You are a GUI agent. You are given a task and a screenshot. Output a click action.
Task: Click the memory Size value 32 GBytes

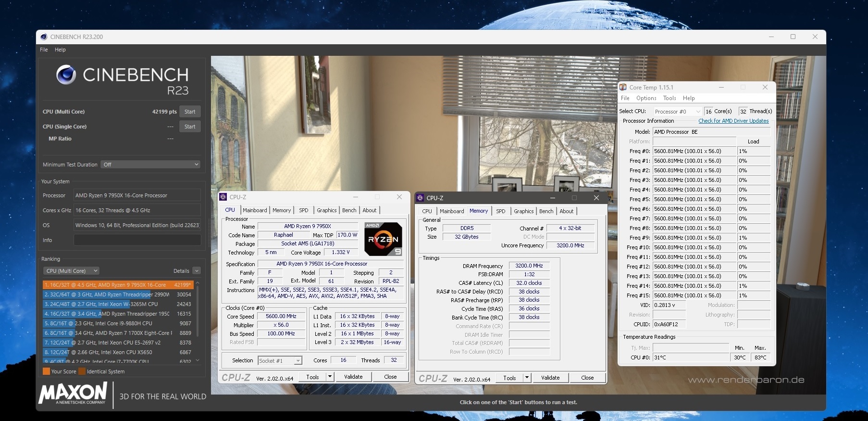[x=467, y=237]
